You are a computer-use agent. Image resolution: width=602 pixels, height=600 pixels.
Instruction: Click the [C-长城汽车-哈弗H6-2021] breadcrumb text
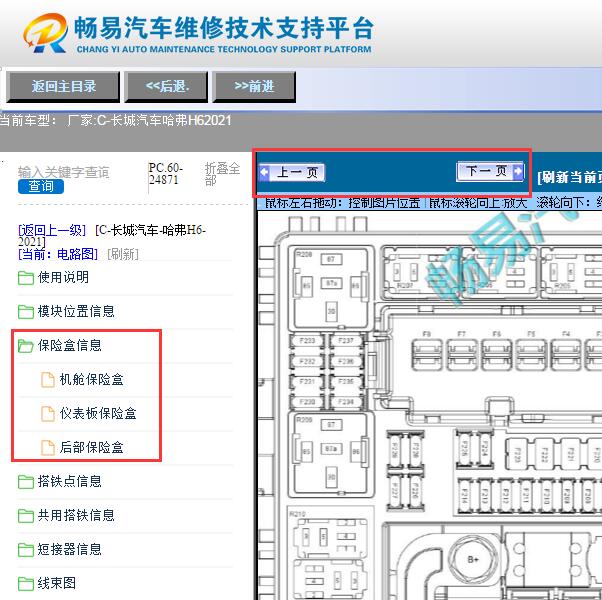pyautogui.click(x=112, y=236)
